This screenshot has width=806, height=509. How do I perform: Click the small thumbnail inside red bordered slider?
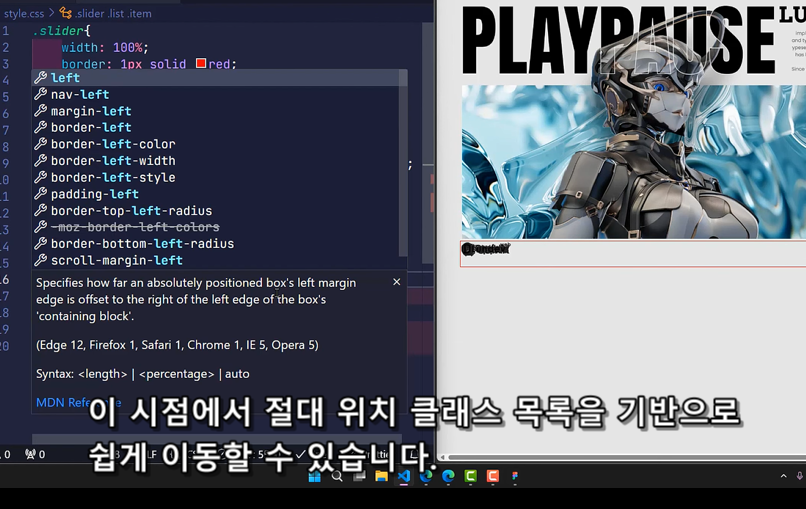click(485, 249)
